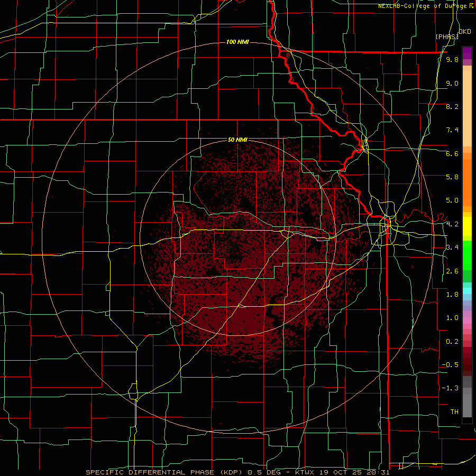Click the 7.4 scale label
Image resolution: width=476 pixels, height=476 pixels.
452,130
